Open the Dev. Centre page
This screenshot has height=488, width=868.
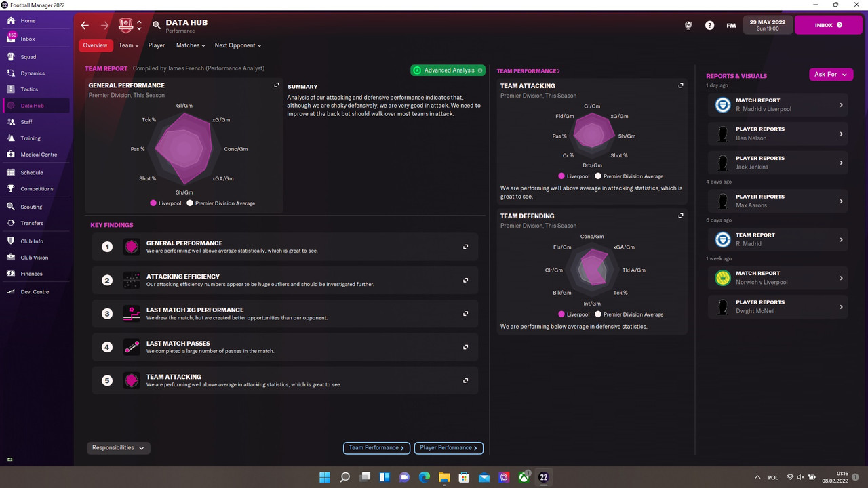pos(37,292)
